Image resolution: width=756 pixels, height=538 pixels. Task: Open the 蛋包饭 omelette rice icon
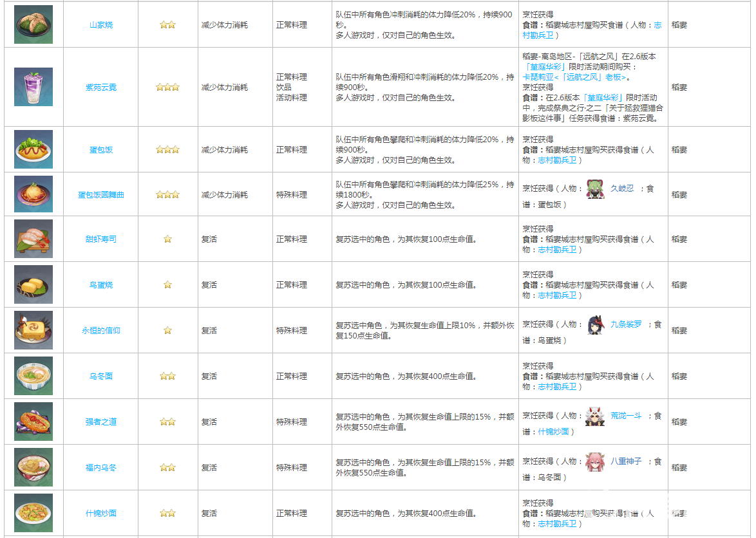[33, 149]
